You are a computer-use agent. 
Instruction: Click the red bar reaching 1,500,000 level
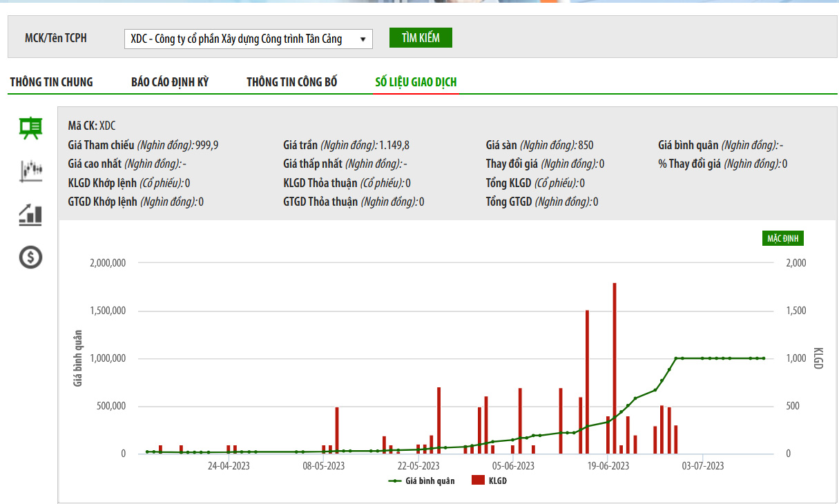587,381
